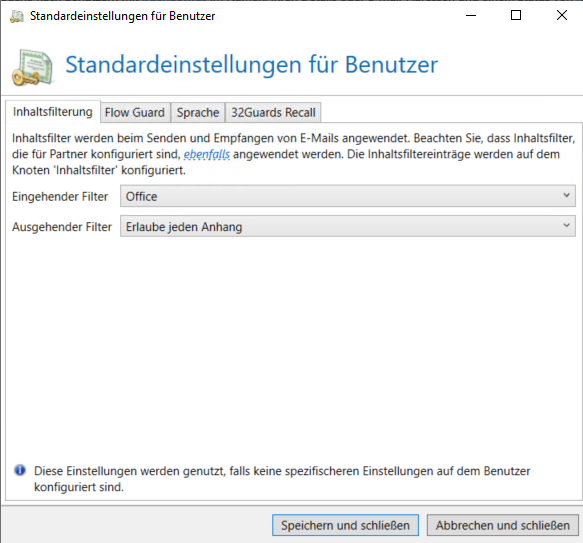Click the blue info icon near the bottom
583x543 pixels.
coord(20,470)
